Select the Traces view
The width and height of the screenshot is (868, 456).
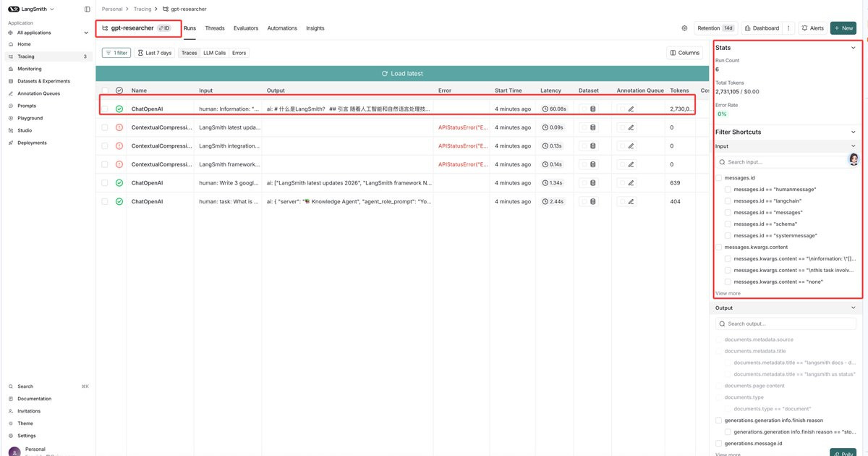click(x=189, y=53)
